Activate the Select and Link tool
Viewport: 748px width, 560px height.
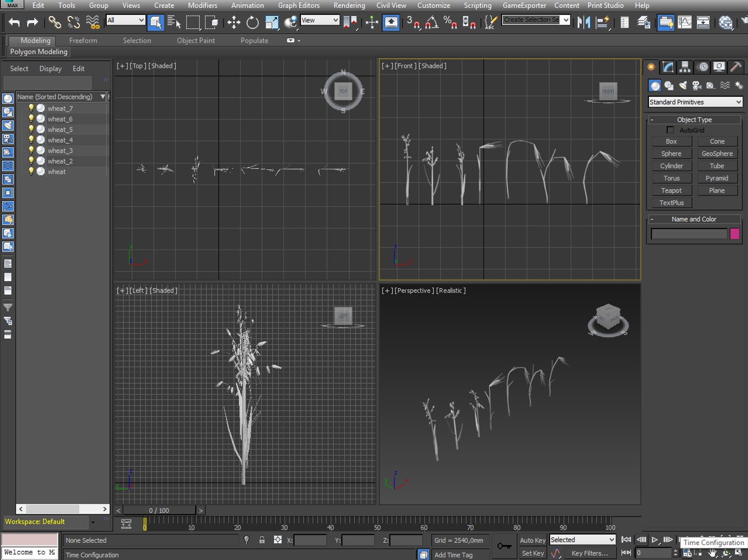pos(54,22)
